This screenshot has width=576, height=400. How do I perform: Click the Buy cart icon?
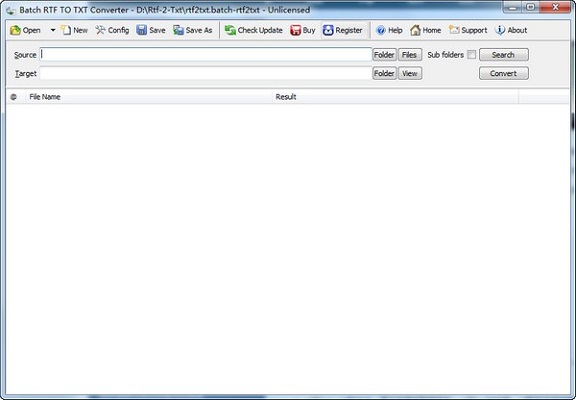(x=295, y=30)
